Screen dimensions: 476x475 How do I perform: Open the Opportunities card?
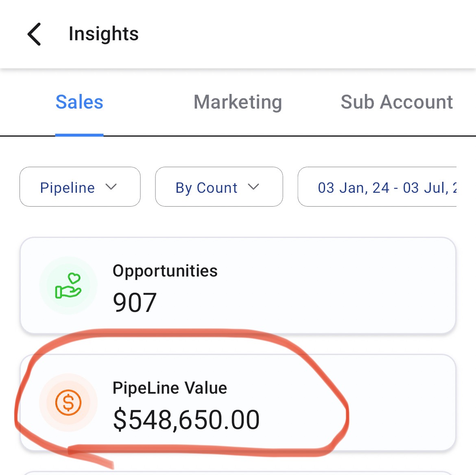(x=238, y=285)
